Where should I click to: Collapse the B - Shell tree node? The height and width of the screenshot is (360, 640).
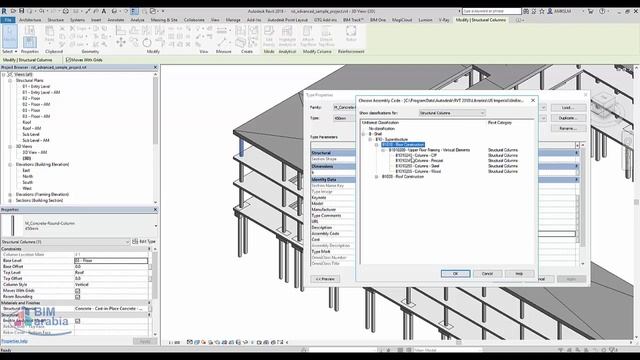(x=363, y=134)
